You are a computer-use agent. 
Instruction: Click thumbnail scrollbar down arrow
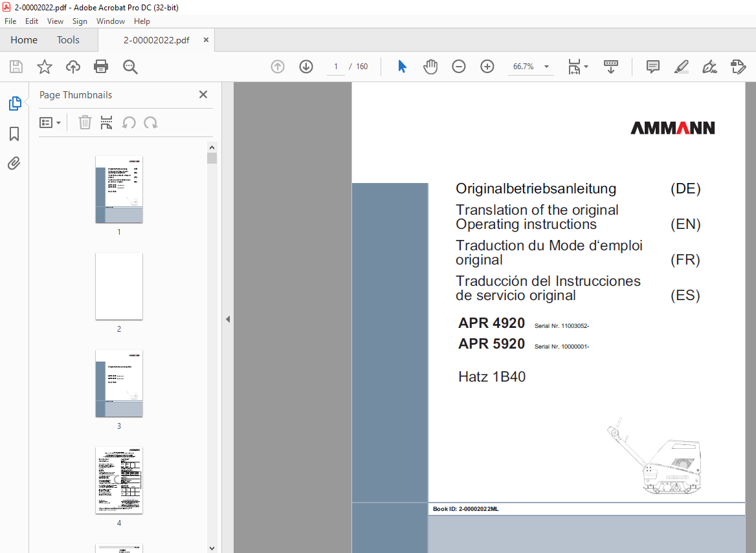click(x=212, y=548)
